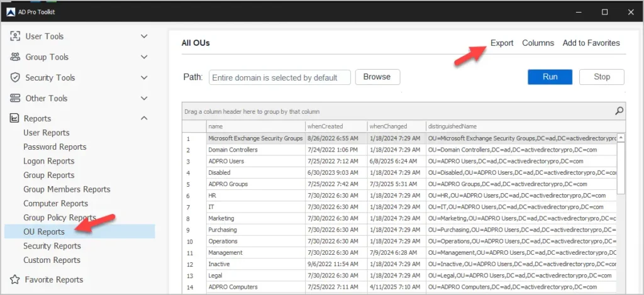This screenshot has height=295, width=644.
Task: Select the IT name cell
Action: coord(256,207)
